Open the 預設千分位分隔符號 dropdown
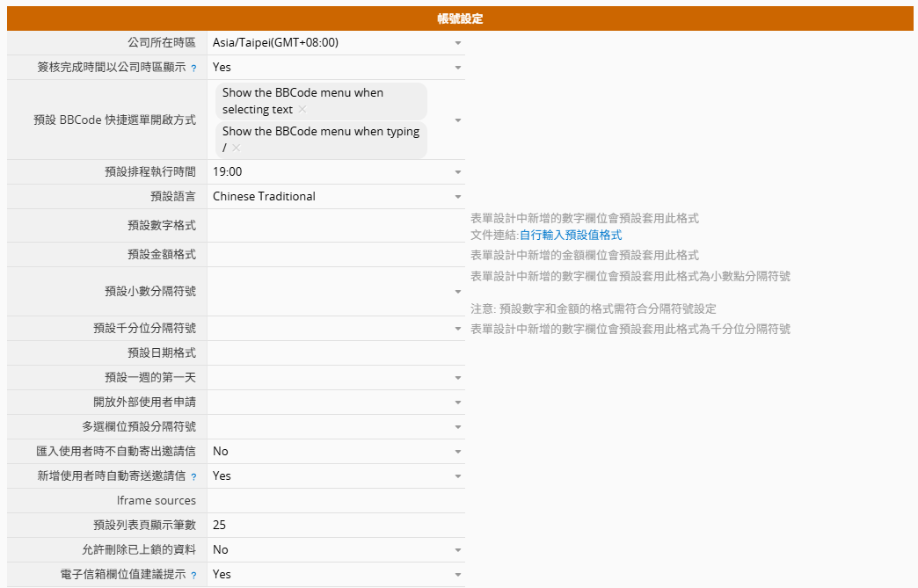 336,329
